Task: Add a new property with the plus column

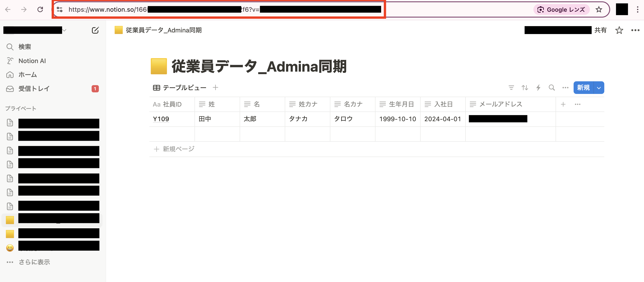Action: click(563, 104)
